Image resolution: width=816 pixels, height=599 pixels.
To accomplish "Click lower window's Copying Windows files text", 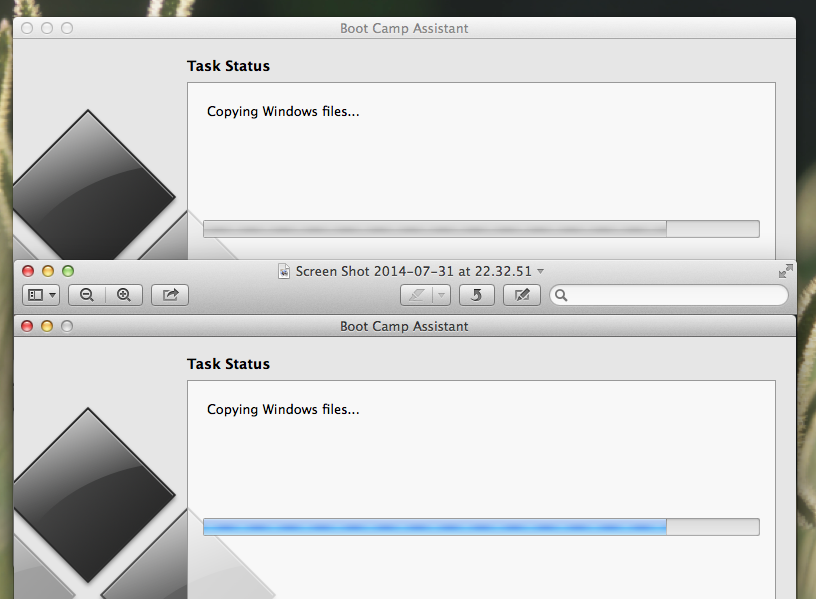I will [x=283, y=410].
